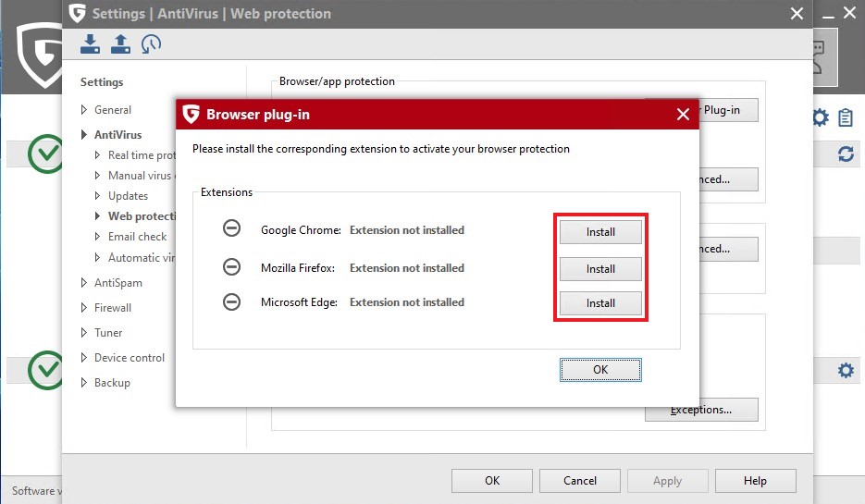This screenshot has width=865, height=504.
Task: Select Updates tree item
Action: (x=128, y=196)
